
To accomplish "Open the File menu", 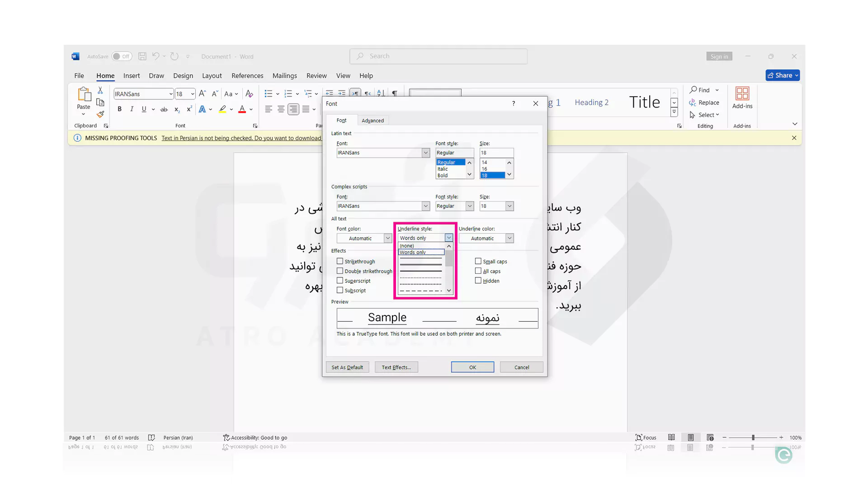I will (x=79, y=75).
